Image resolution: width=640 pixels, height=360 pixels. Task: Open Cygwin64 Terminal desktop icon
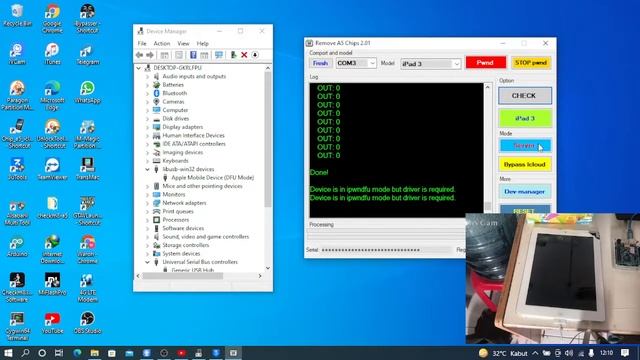pos(17,326)
